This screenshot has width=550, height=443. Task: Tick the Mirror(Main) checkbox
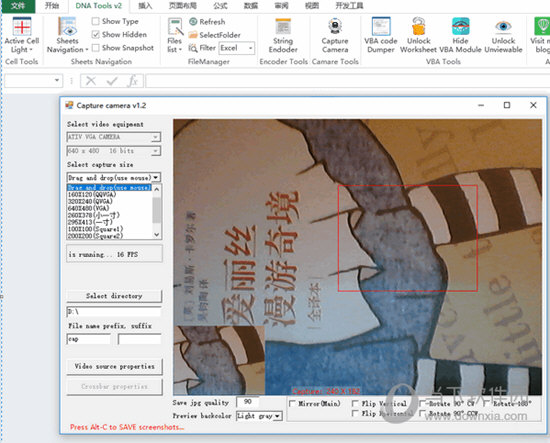coord(292,404)
